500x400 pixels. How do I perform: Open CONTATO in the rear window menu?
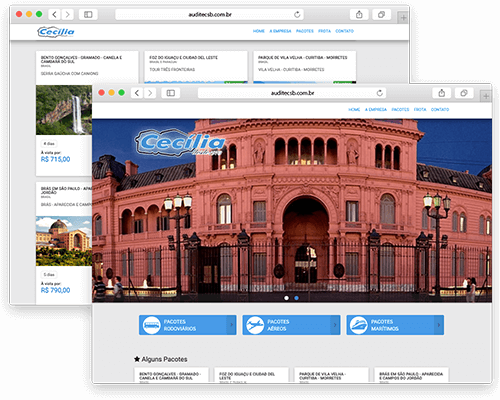click(344, 31)
